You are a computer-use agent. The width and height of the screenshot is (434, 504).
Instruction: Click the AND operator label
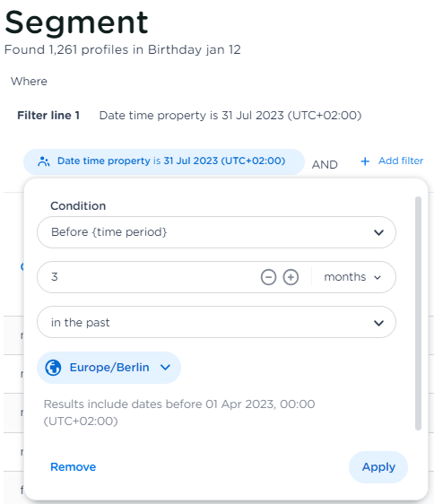click(325, 165)
